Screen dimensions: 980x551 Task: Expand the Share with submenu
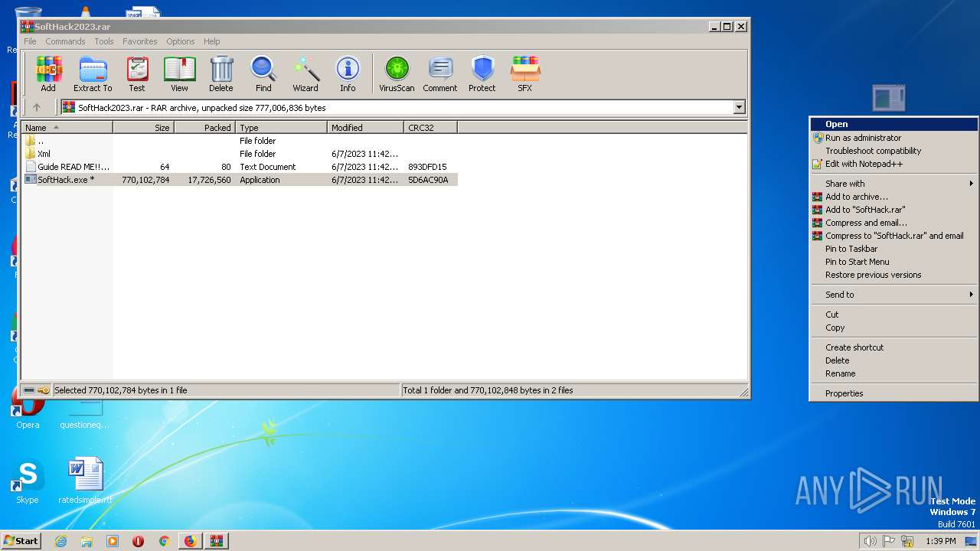tap(893, 184)
